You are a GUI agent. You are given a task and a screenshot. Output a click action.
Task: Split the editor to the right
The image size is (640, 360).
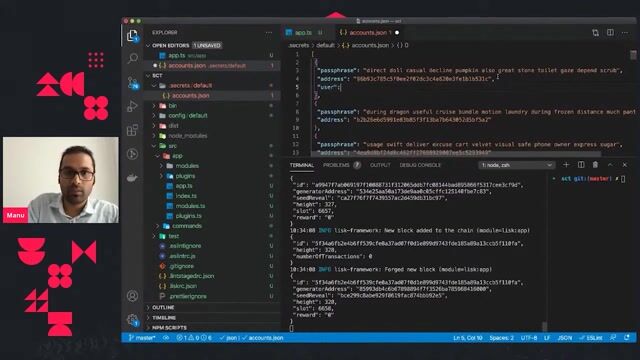click(x=610, y=32)
